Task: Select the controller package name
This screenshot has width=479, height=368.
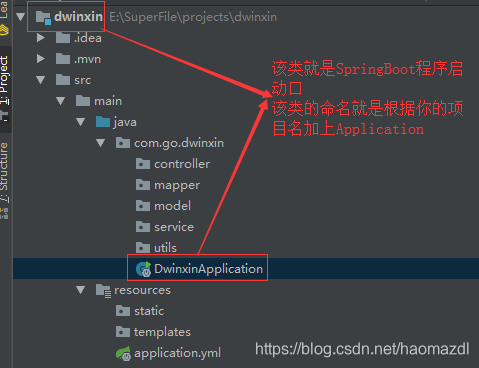Action: tap(182, 164)
